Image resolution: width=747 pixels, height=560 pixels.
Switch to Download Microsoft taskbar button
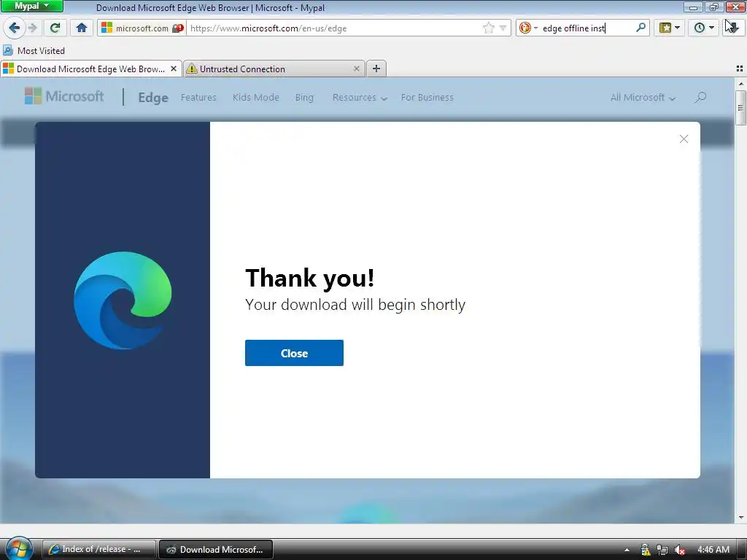coord(215,549)
